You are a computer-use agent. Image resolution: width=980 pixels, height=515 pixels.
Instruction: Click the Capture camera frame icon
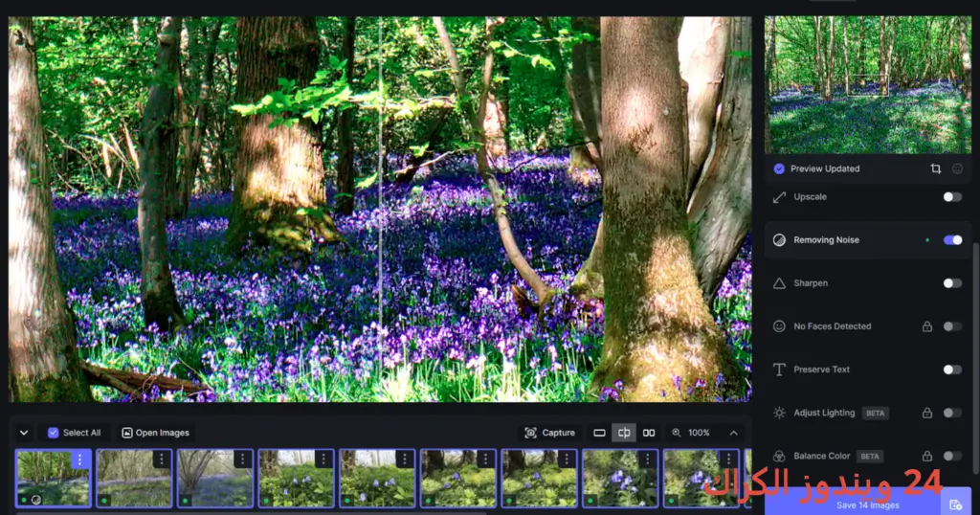pyautogui.click(x=530, y=433)
